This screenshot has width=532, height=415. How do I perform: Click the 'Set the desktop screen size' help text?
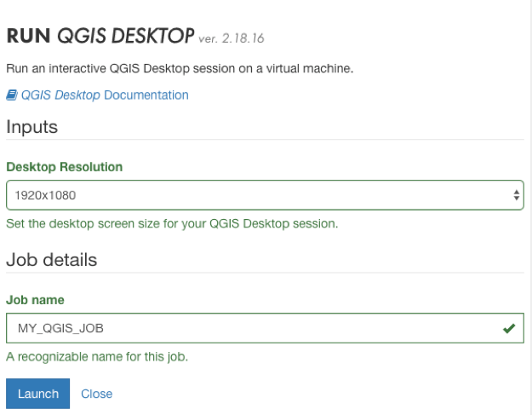click(x=172, y=224)
